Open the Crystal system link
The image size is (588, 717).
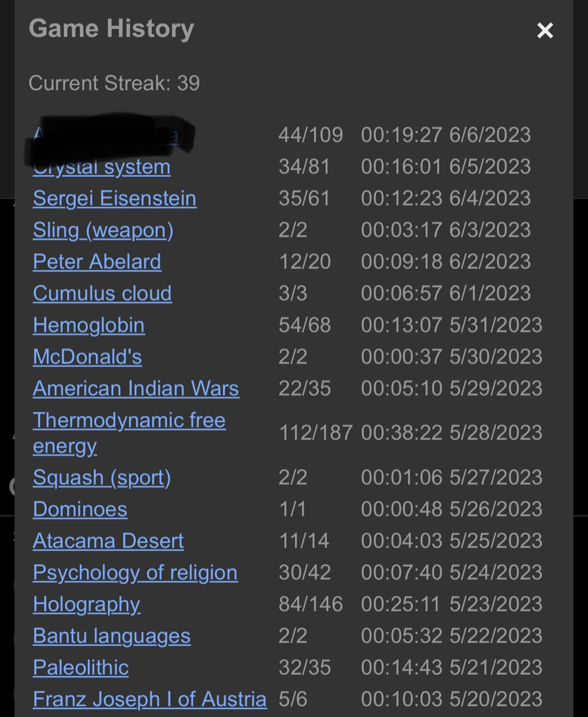click(x=102, y=167)
